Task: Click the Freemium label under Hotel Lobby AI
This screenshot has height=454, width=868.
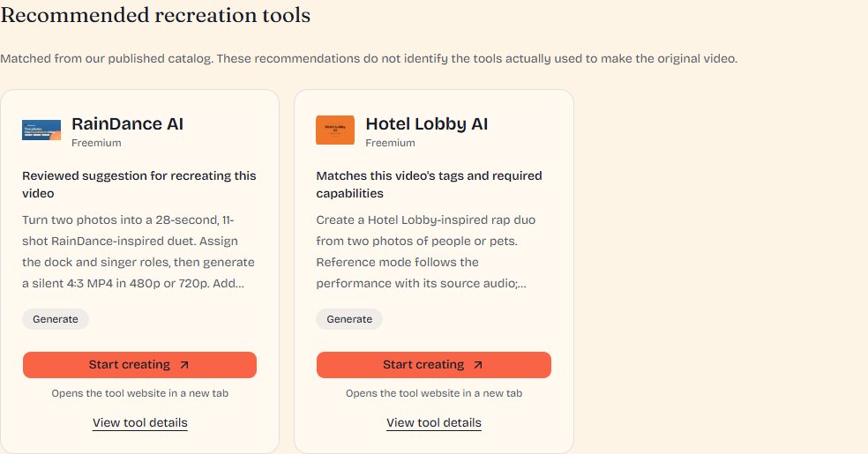Action: pyautogui.click(x=390, y=143)
